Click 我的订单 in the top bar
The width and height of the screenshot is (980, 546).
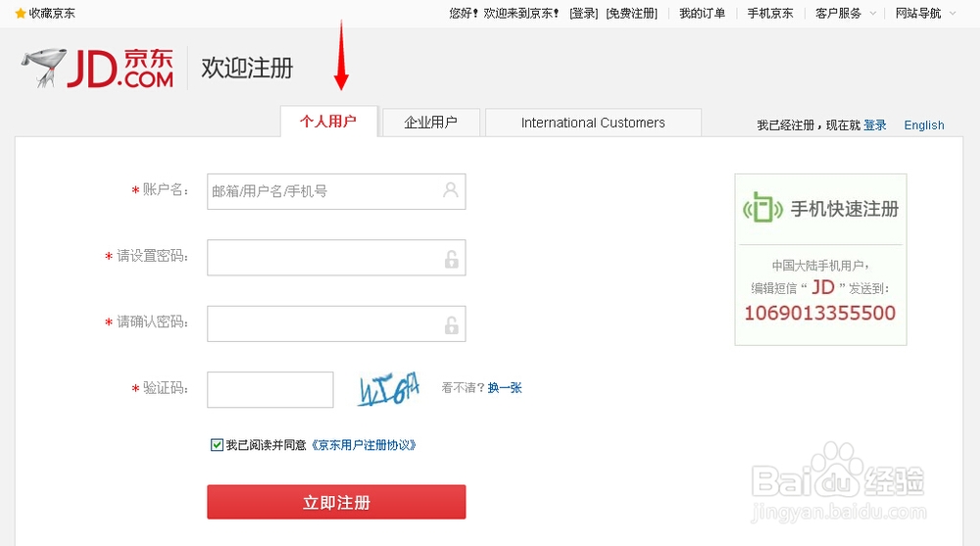pyautogui.click(x=702, y=13)
